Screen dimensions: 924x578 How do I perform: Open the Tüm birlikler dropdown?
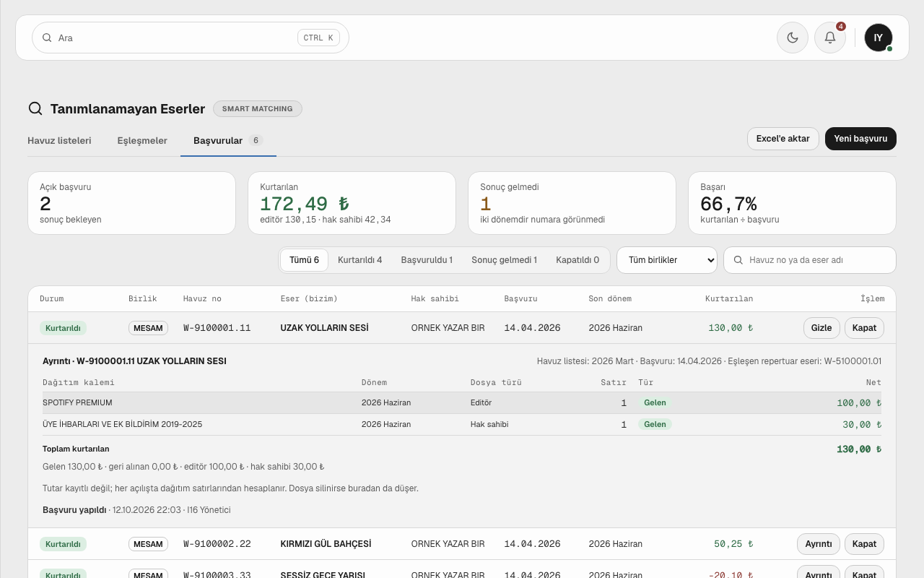click(x=667, y=260)
